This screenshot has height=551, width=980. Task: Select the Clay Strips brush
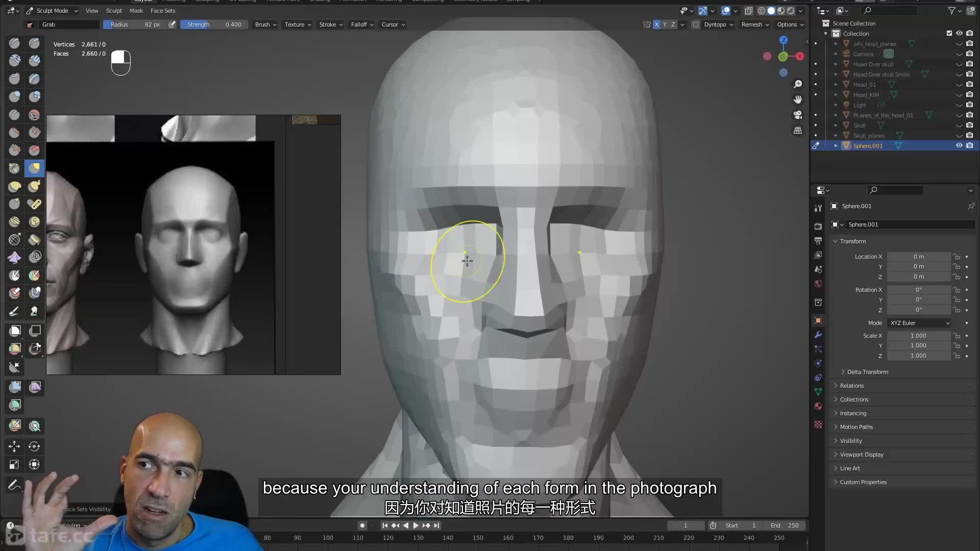pos(34,61)
